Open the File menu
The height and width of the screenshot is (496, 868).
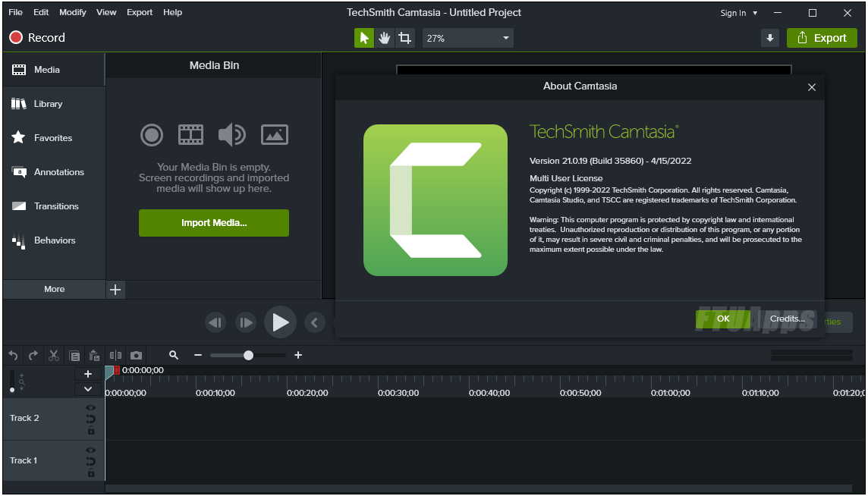[15, 12]
